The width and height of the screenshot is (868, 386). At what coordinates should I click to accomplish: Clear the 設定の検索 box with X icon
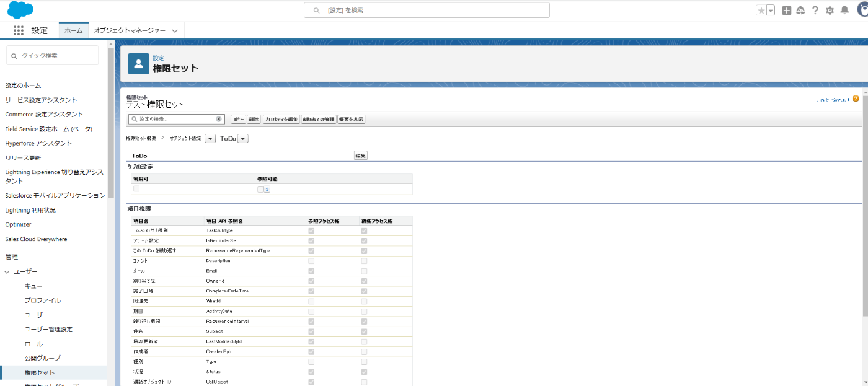[219, 119]
